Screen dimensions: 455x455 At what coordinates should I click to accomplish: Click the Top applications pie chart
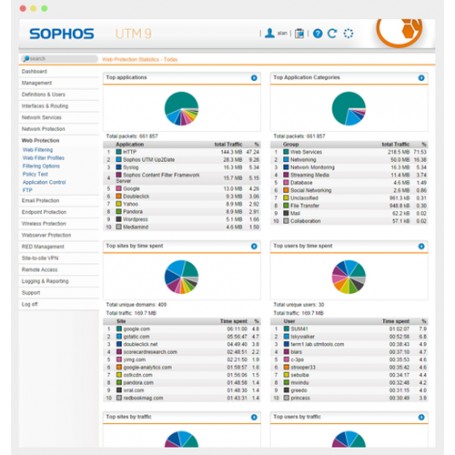pos(181,109)
